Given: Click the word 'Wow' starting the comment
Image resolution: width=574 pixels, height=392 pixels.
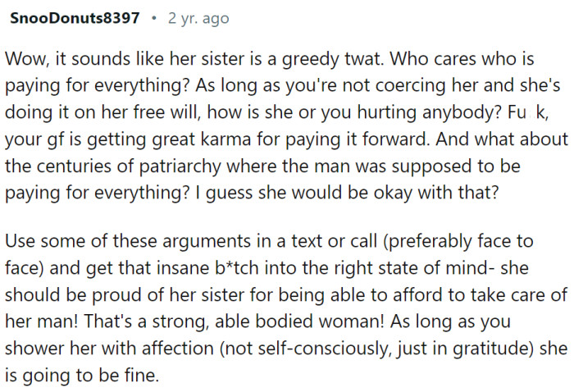Looking at the screenshot, I should coord(24,60).
